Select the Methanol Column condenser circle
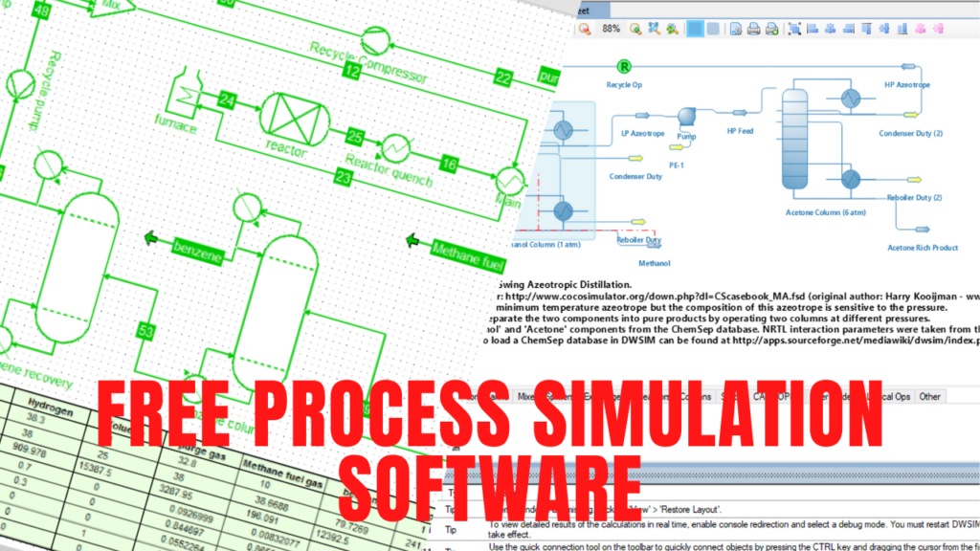The image size is (980, 551). [x=563, y=130]
